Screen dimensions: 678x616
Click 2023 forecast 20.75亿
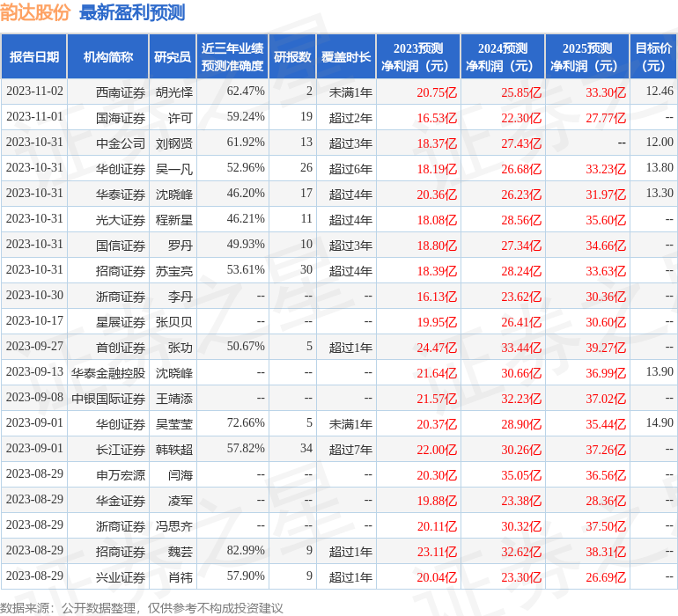(437, 92)
